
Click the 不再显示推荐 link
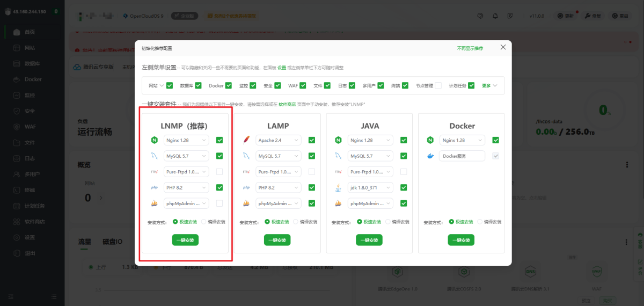[470, 48]
